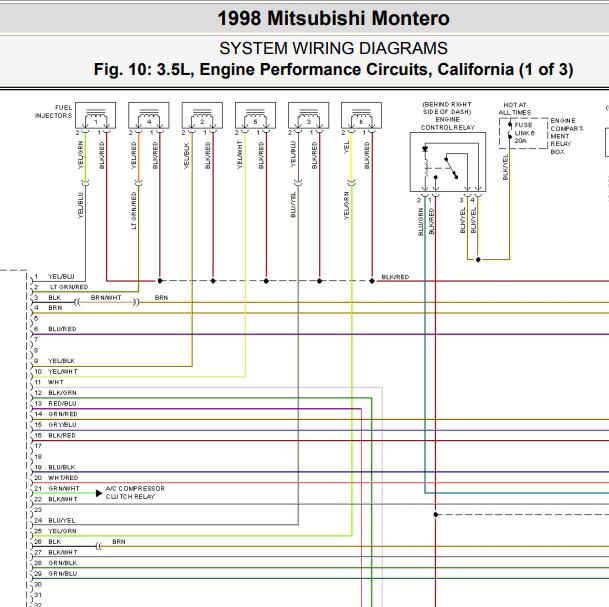Click the 1998 Mitsubishi Montero title
Screen dimensions: 609x607
coord(333,18)
